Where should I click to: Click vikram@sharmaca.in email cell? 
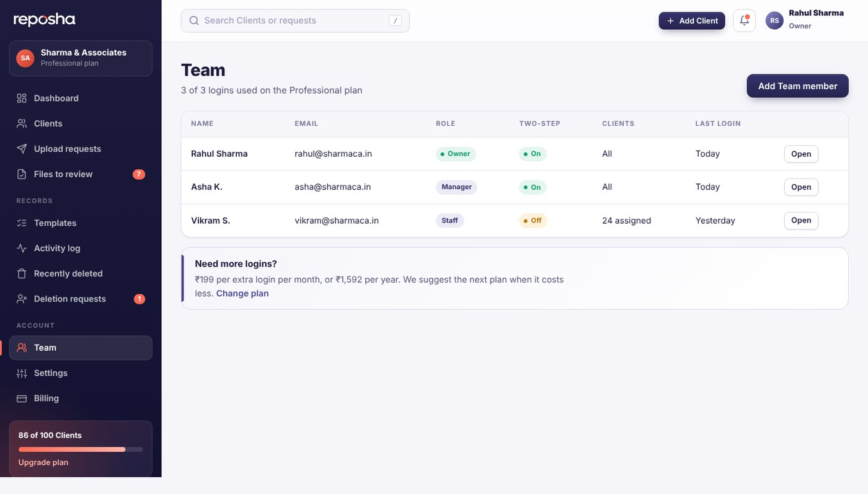tap(337, 221)
